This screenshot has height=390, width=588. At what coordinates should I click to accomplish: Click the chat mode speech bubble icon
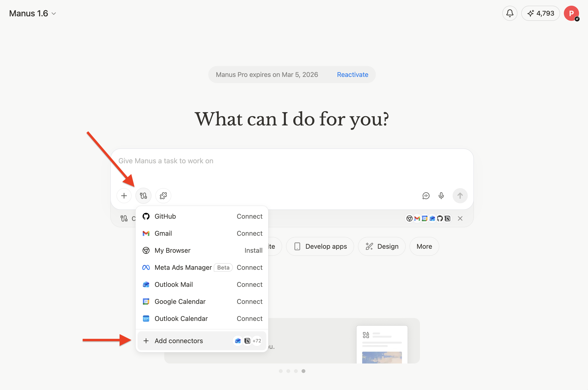[x=426, y=196]
